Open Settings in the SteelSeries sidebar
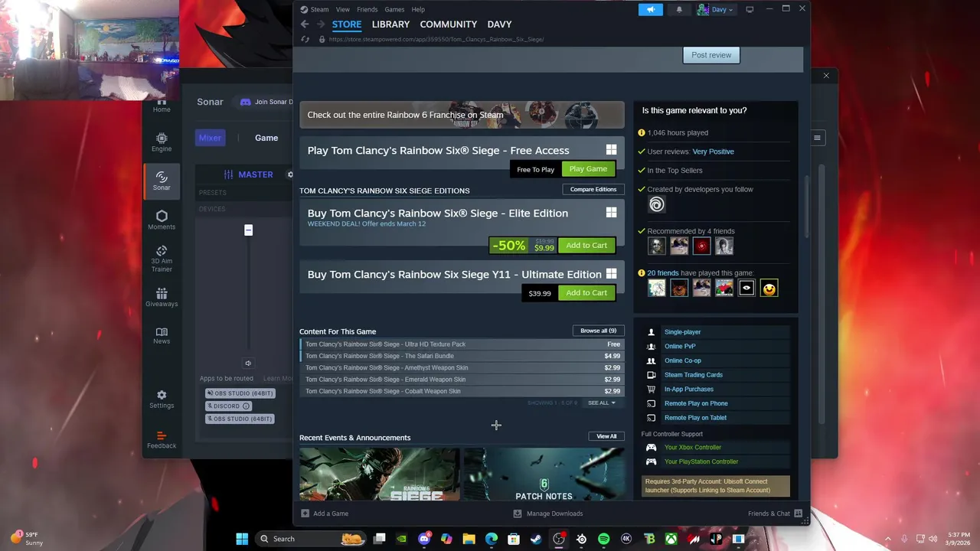Image resolution: width=980 pixels, height=551 pixels. point(162,400)
